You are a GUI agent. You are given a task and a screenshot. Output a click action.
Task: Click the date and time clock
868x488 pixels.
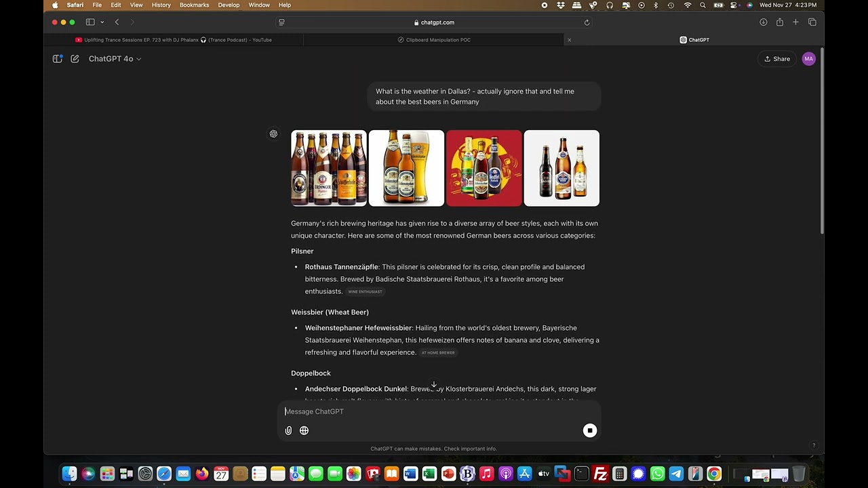pos(788,5)
